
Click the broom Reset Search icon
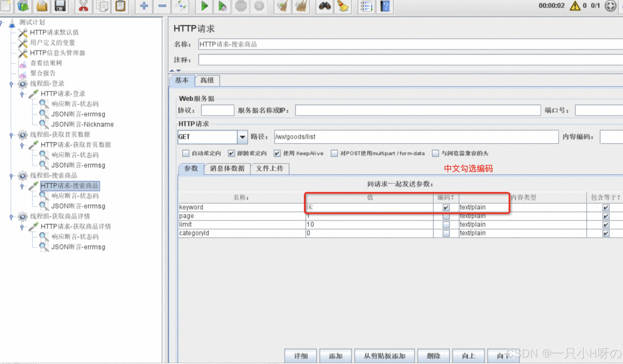pos(343,6)
